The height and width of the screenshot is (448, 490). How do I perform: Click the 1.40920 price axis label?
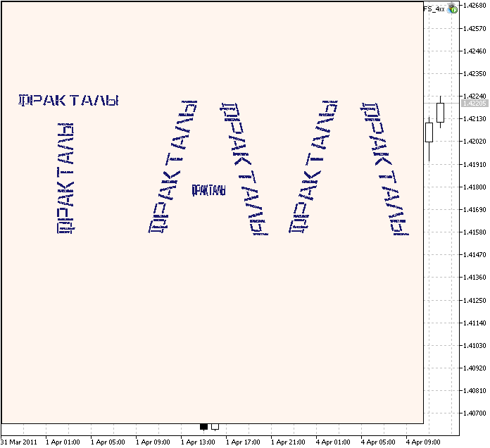[475, 368]
